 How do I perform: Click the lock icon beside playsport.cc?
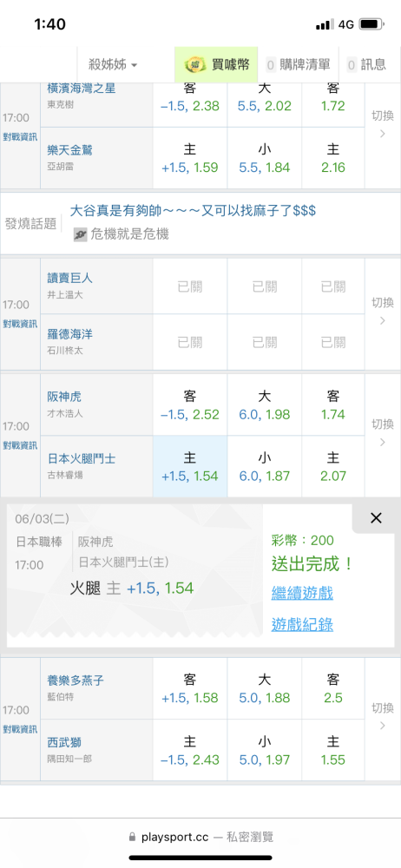tap(132, 837)
